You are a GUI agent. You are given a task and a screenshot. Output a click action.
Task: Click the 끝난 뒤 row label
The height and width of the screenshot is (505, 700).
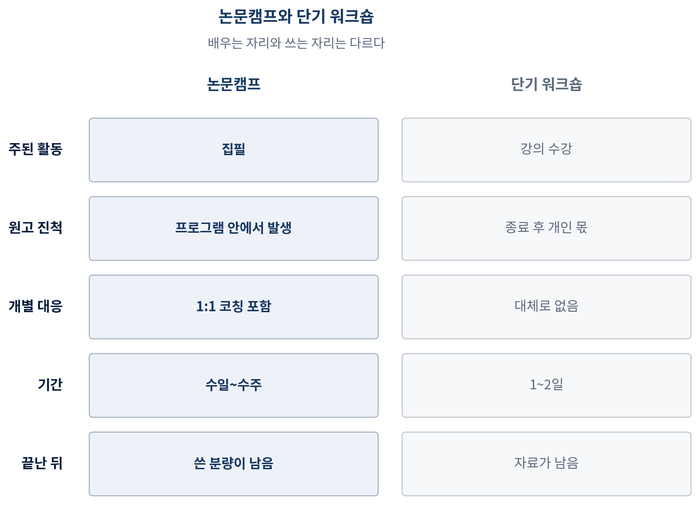tap(42, 463)
